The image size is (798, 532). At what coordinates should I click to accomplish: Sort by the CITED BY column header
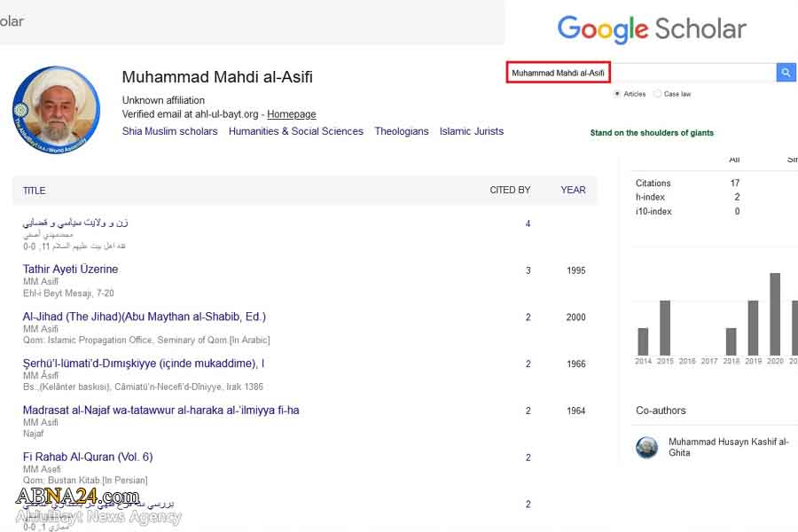(510, 190)
